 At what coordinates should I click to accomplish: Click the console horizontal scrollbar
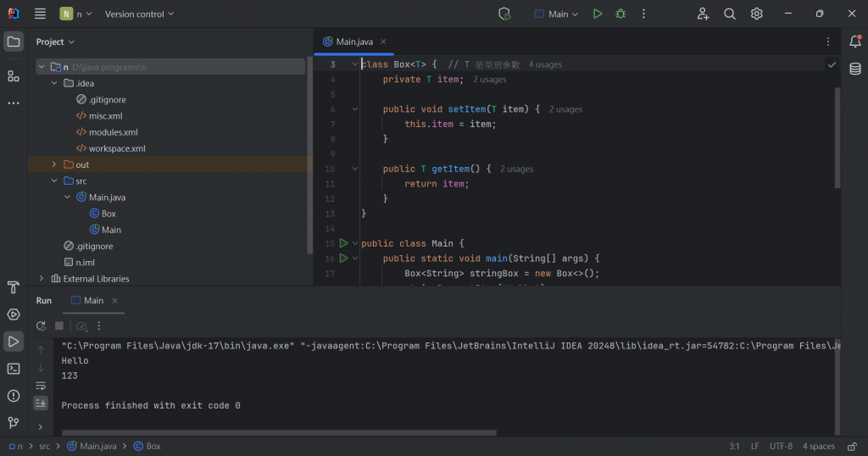click(x=279, y=433)
